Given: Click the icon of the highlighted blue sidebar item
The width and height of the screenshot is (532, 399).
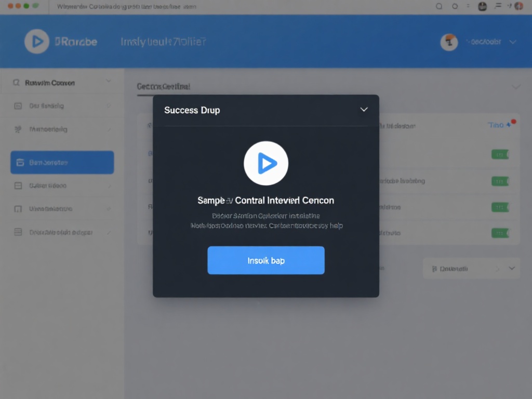Looking at the screenshot, I should (x=20, y=163).
